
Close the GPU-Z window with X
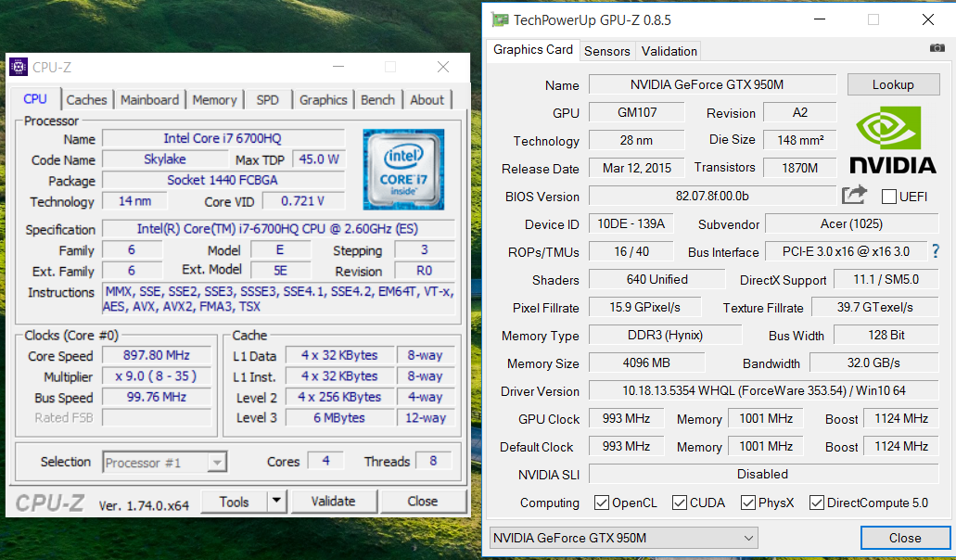pyautogui.click(x=928, y=19)
